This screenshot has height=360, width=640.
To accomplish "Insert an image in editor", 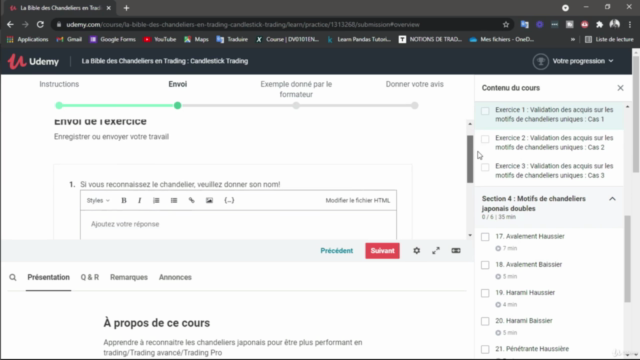I will tap(209, 200).
